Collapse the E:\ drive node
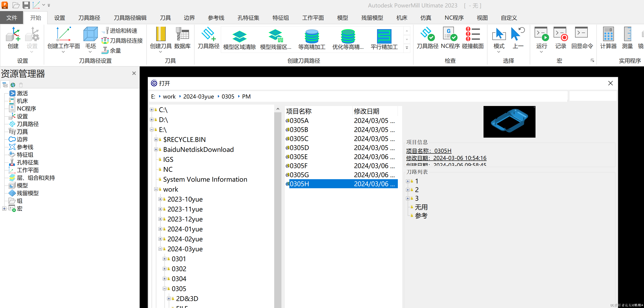This screenshot has height=308, width=644. click(152, 129)
